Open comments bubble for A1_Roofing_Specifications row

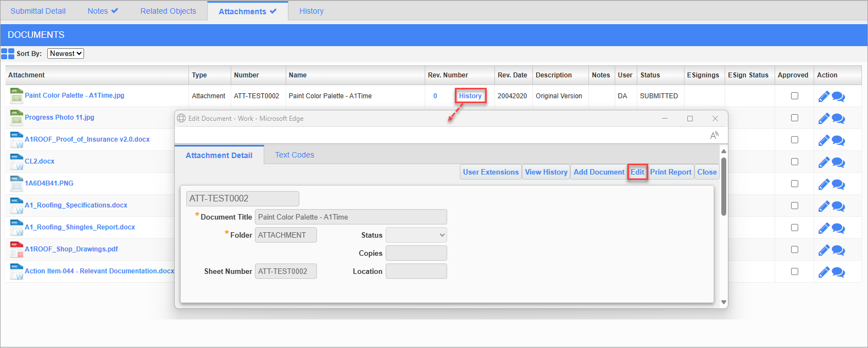click(838, 206)
